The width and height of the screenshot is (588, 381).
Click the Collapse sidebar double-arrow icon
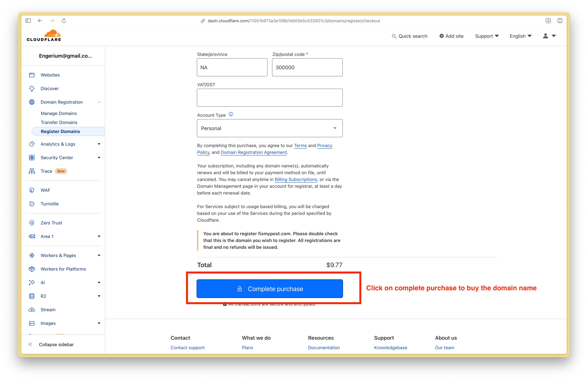point(30,344)
